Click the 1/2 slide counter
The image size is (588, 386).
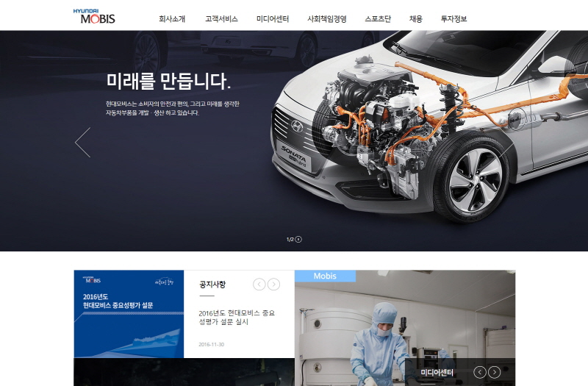tap(290, 240)
